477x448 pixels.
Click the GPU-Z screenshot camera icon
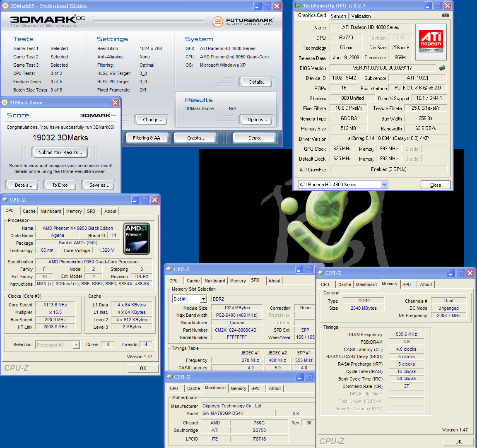445,15
